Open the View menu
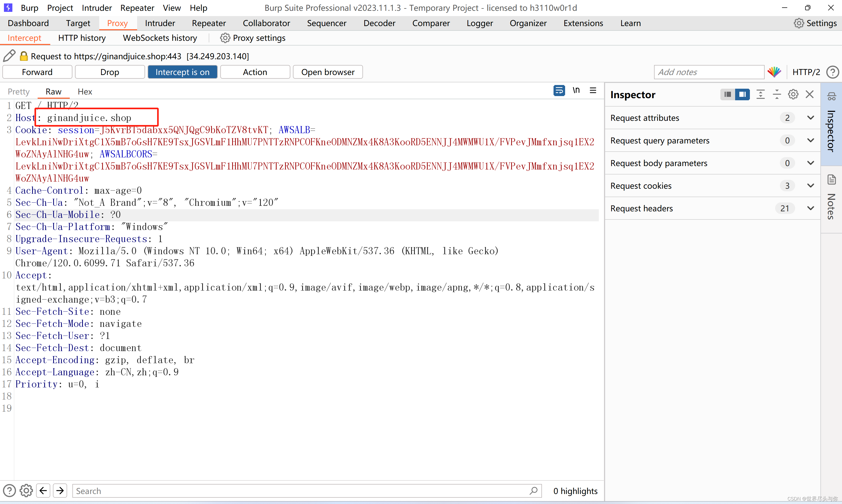The image size is (842, 504). 172,7
